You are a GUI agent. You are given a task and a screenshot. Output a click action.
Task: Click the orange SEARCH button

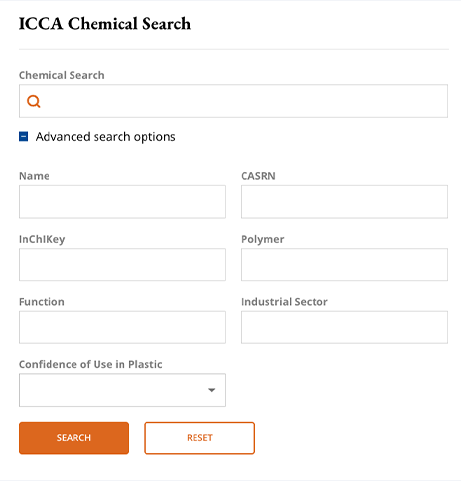pyautogui.click(x=74, y=438)
